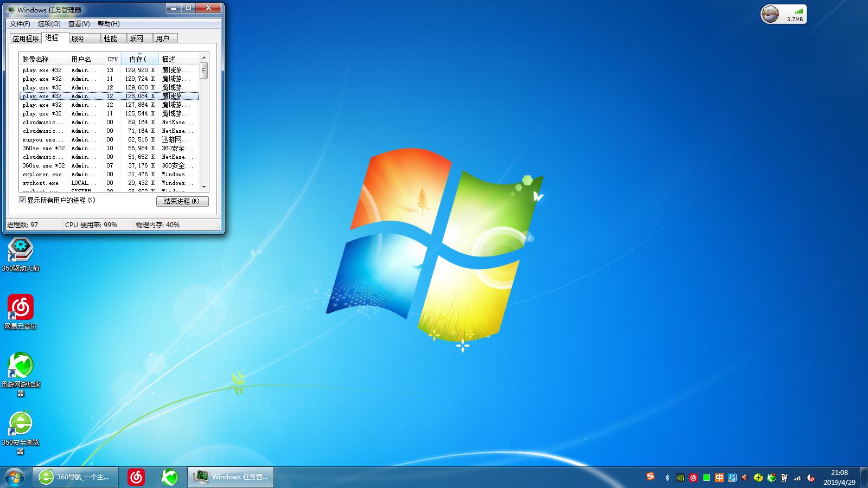Open the 文件(F) menu
The width and height of the screenshot is (868, 488).
coord(20,24)
